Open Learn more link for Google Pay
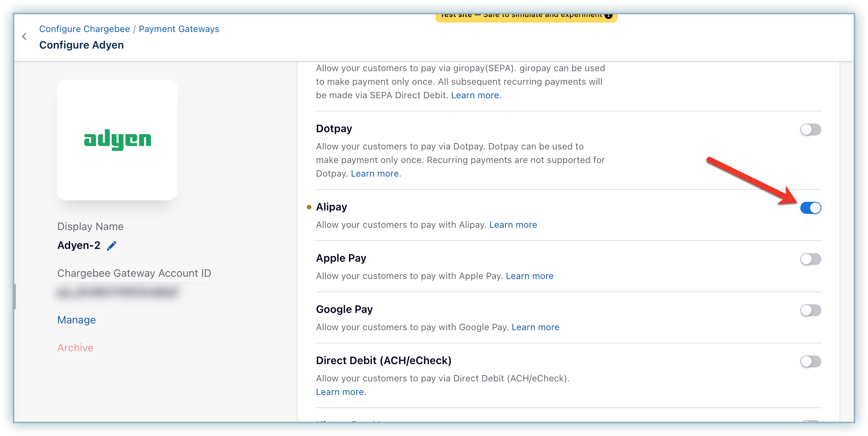 (x=536, y=327)
